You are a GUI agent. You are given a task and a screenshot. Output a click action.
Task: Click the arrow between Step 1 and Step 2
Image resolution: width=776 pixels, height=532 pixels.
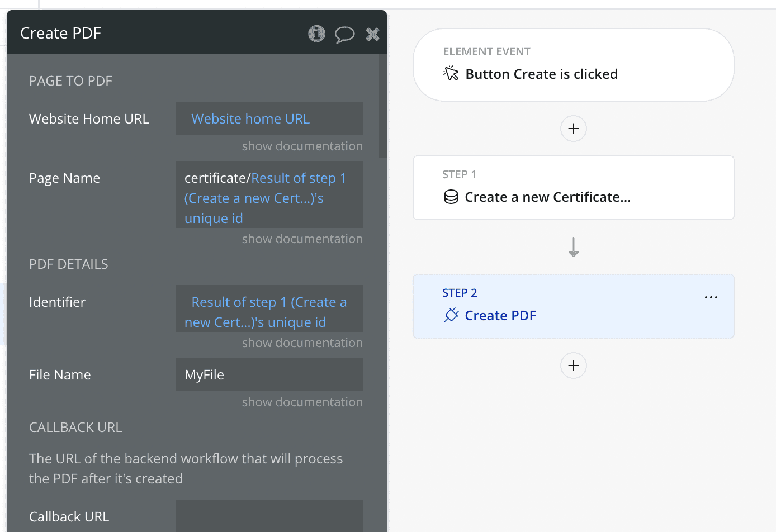(573, 247)
